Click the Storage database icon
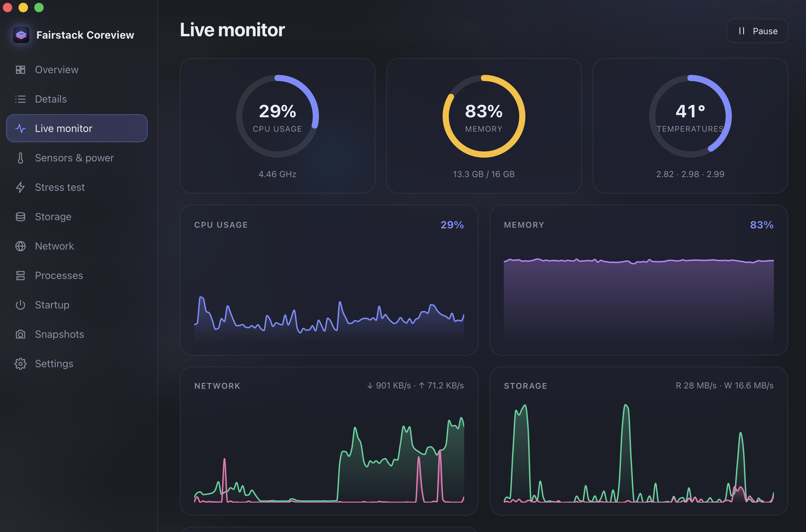Image resolution: width=806 pixels, height=532 pixels. [x=21, y=217]
